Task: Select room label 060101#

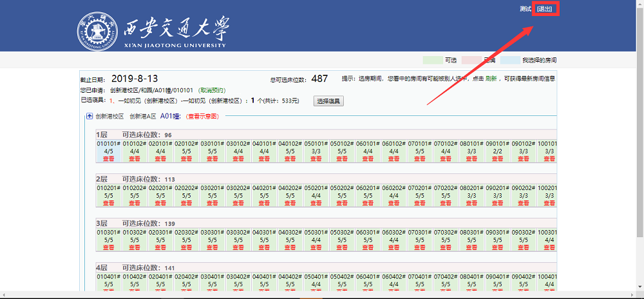Action: (x=368, y=144)
